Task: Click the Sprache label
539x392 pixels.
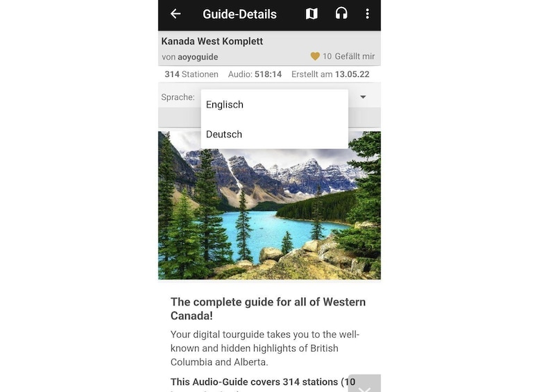Action: tap(178, 97)
